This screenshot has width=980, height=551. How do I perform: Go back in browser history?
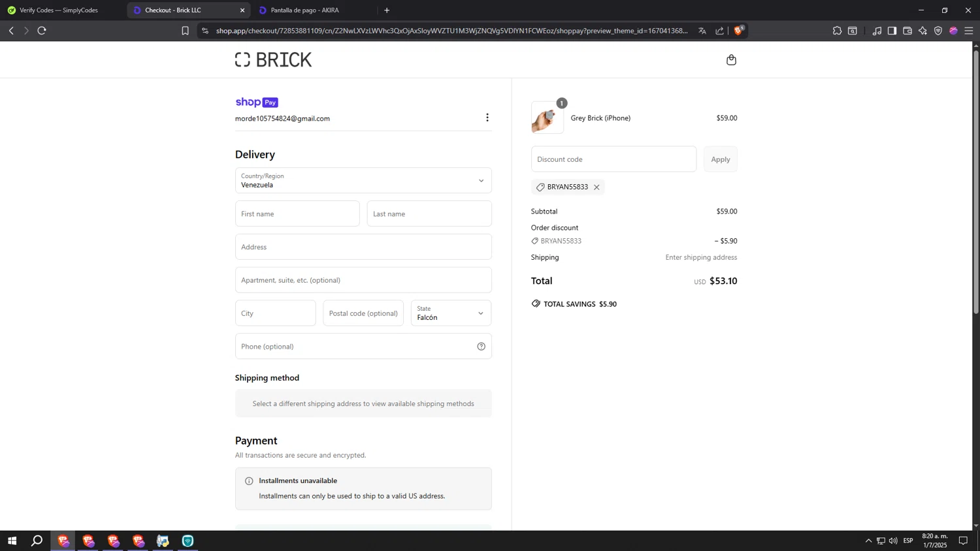pyautogui.click(x=11, y=31)
